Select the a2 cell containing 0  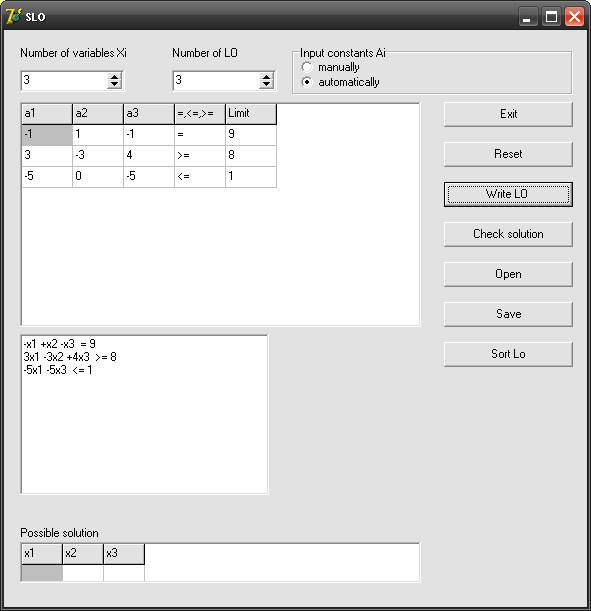[98, 177]
